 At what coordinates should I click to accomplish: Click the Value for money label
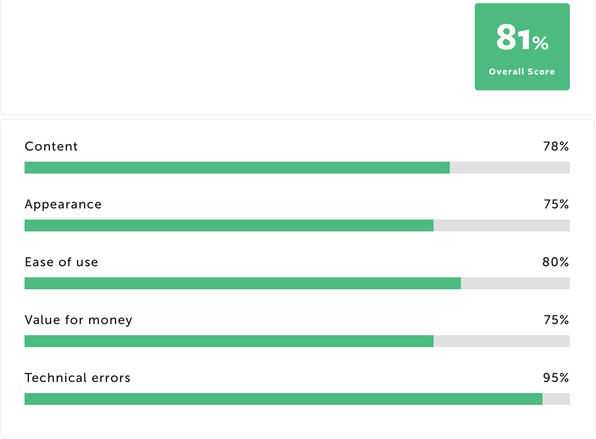point(78,320)
